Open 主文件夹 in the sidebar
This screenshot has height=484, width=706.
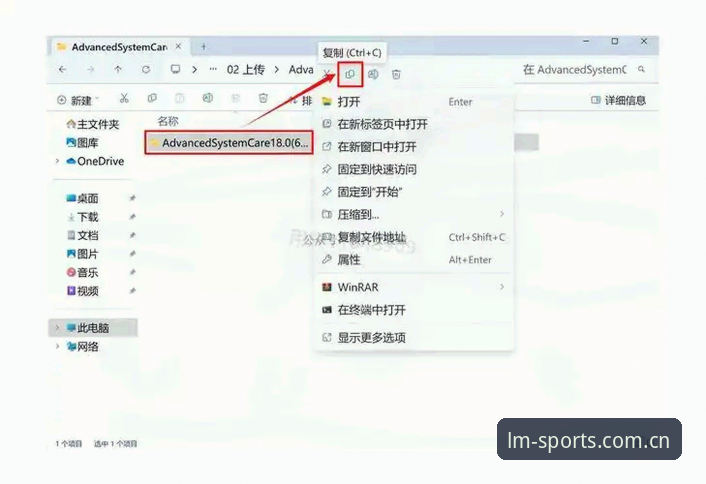93,124
